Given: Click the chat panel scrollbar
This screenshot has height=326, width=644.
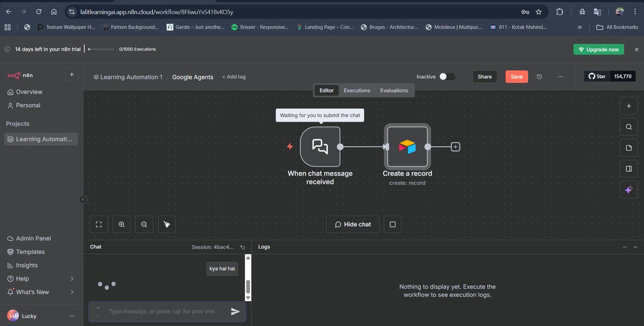Looking at the screenshot, I should [248, 287].
